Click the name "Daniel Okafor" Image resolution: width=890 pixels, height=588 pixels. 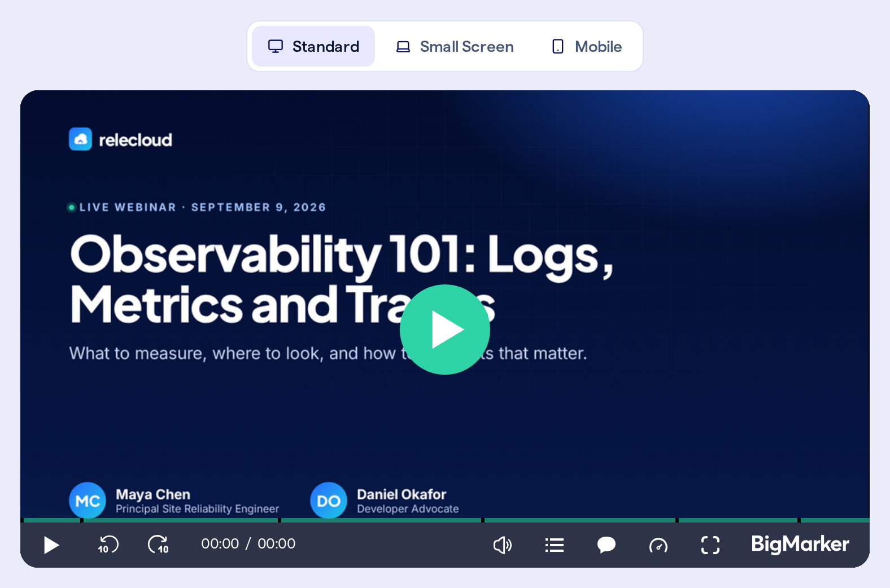point(402,494)
